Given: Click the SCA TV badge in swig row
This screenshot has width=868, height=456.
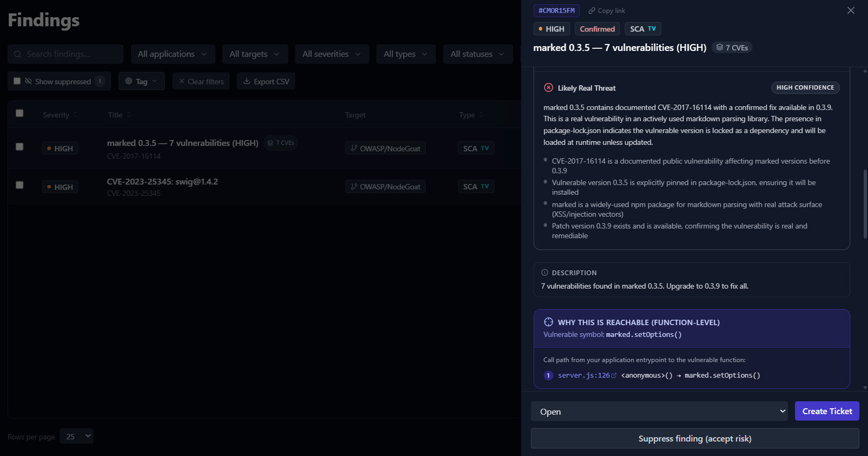Looking at the screenshot, I should [476, 187].
